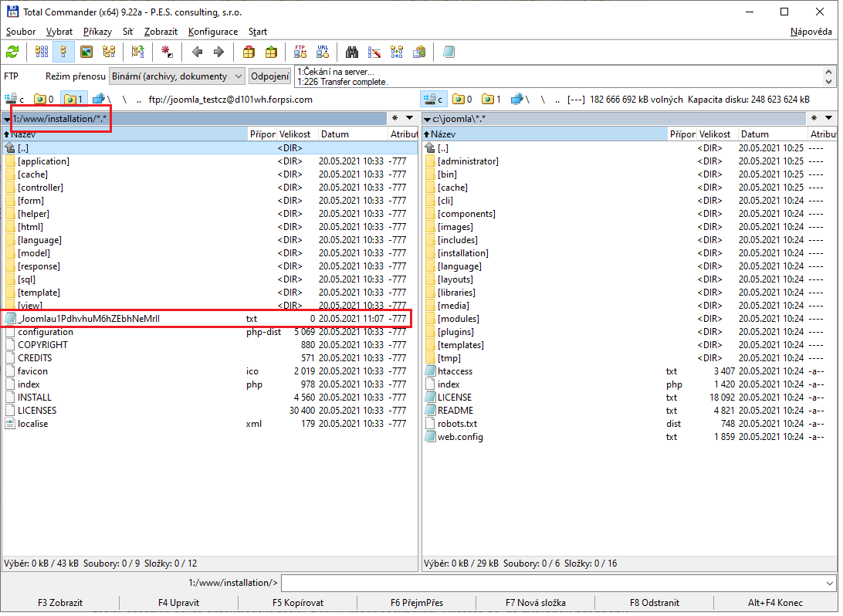Click the Pack files toolbar icon
Viewport: 843px width, 616px height.
coord(249,52)
